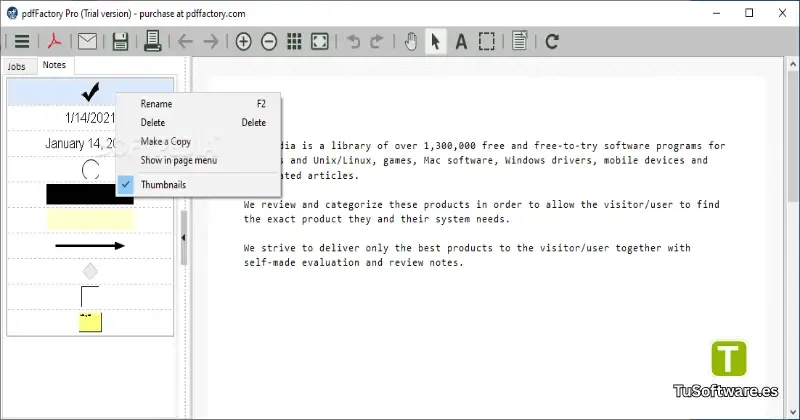Select the gray diamond shape note
Viewport: 800px width, 420px height.
(x=90, y=271)
